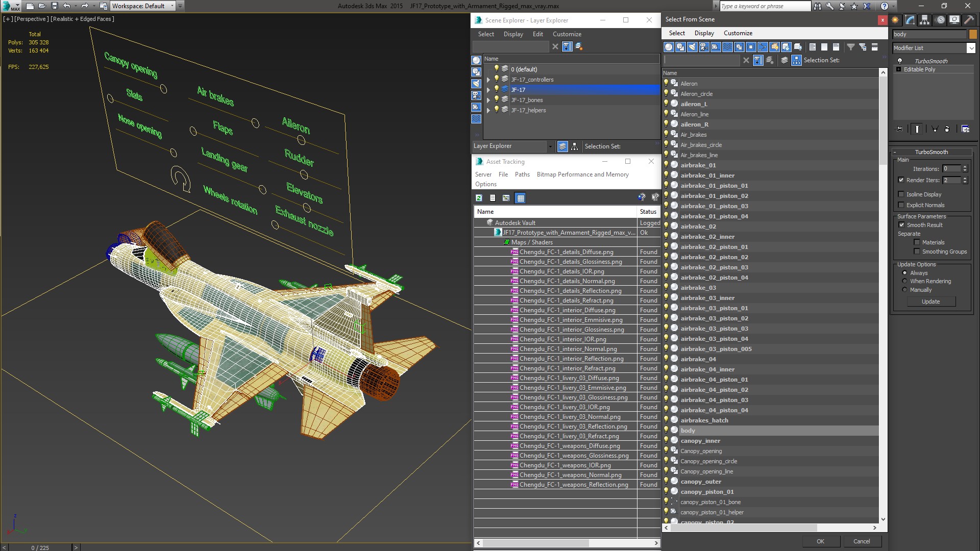The width and height of the screenshot is (980, 551).
Task: Toggle visibility bulb of JF-17_bones layer
Action: (496, 99)
